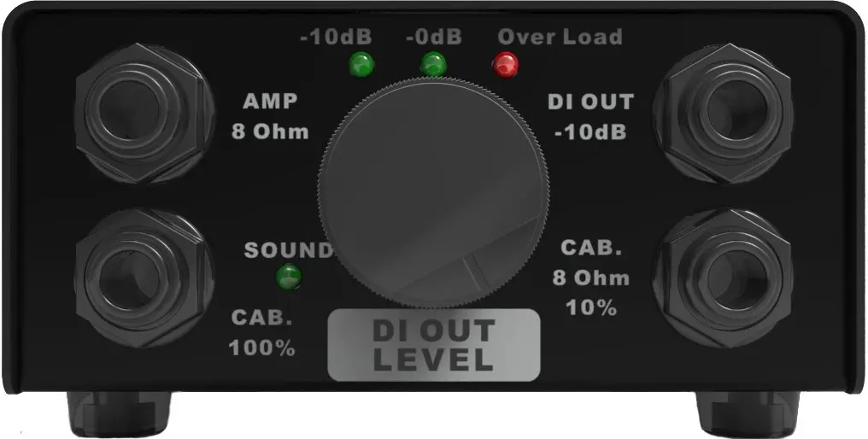Click the -0dB text label
The width and height of the screenshot is (868, 439).
pyautogui.click(x=433, y=37)
